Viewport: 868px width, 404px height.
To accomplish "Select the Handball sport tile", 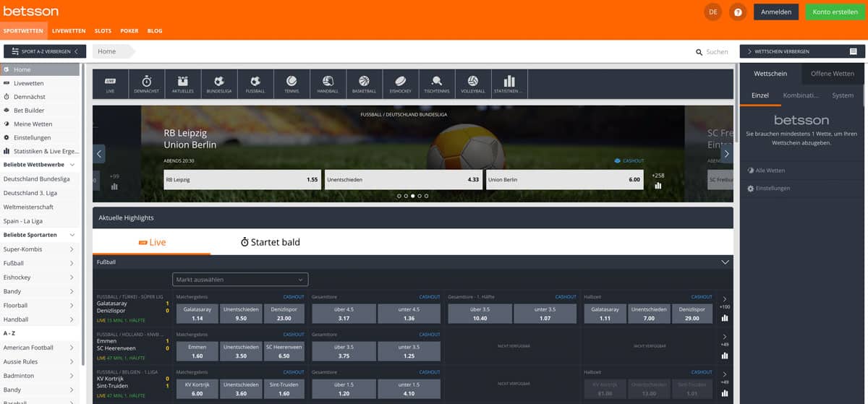I will 328,84.
